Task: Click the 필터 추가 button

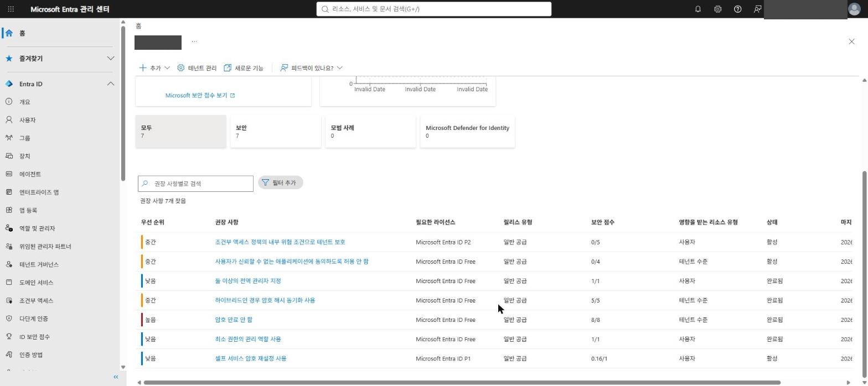Action: click(x=280, y=183)
